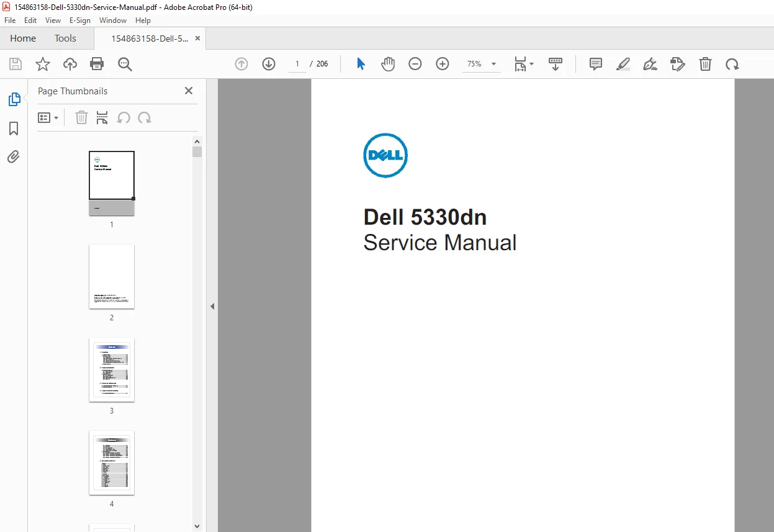This screenshot has height=532, width=774.
Task: Click the thumbnails scrollbar up arrow
Action: pyautogui.click(x=197, y=141)
